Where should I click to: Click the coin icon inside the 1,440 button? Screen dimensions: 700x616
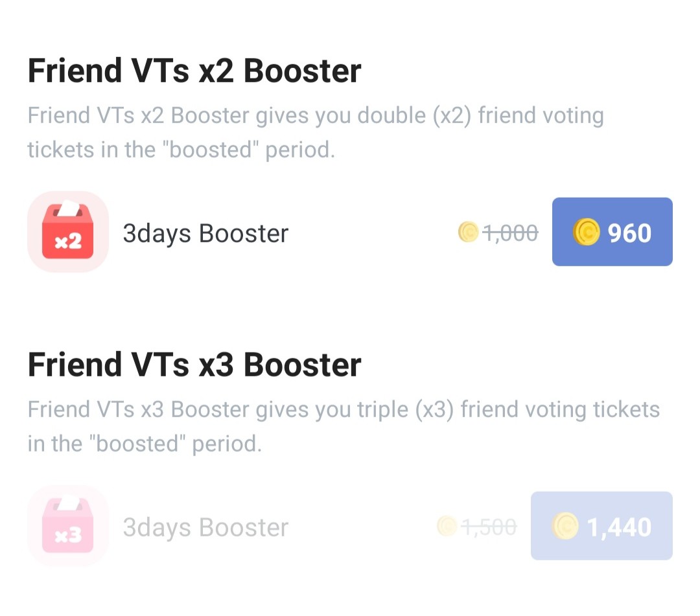tap(565, 527)
